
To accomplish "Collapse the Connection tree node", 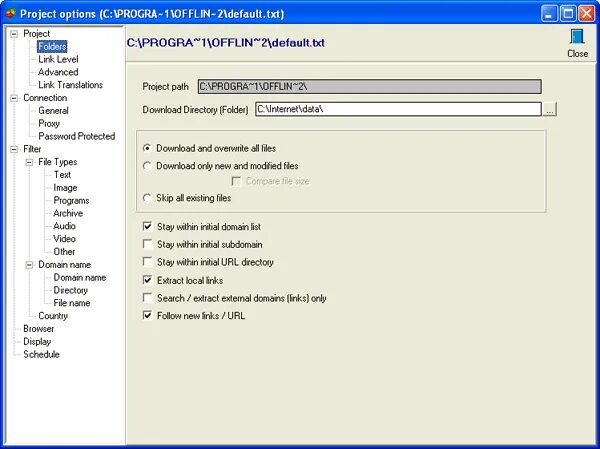I will coord(14,98).
